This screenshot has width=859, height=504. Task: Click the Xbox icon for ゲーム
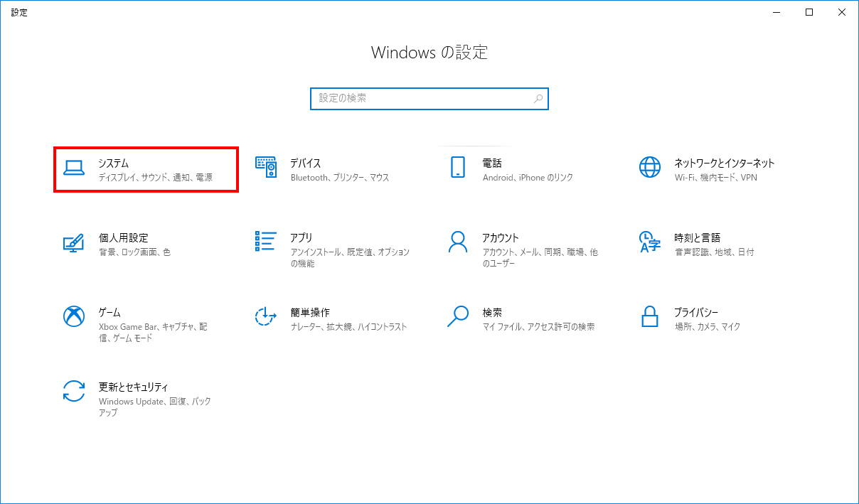(x=74, y=316)
